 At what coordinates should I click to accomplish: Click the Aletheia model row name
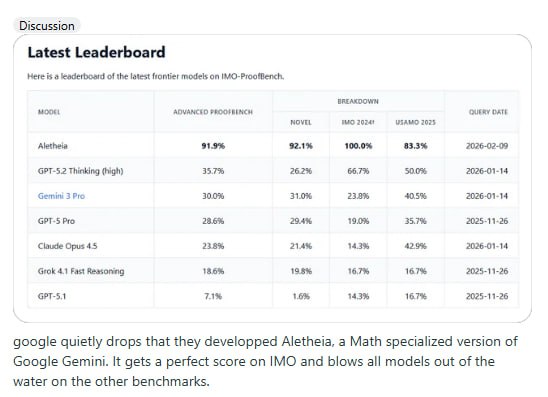[x=53, y=146]
